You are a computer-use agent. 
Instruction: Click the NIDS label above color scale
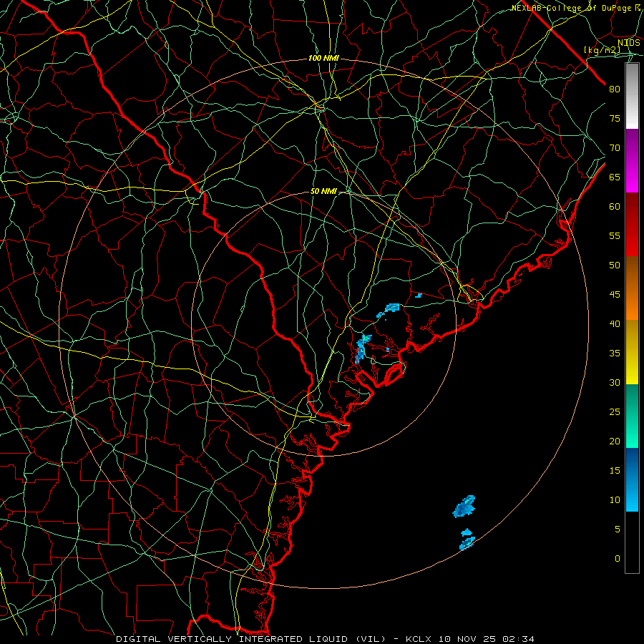point(629,42)
